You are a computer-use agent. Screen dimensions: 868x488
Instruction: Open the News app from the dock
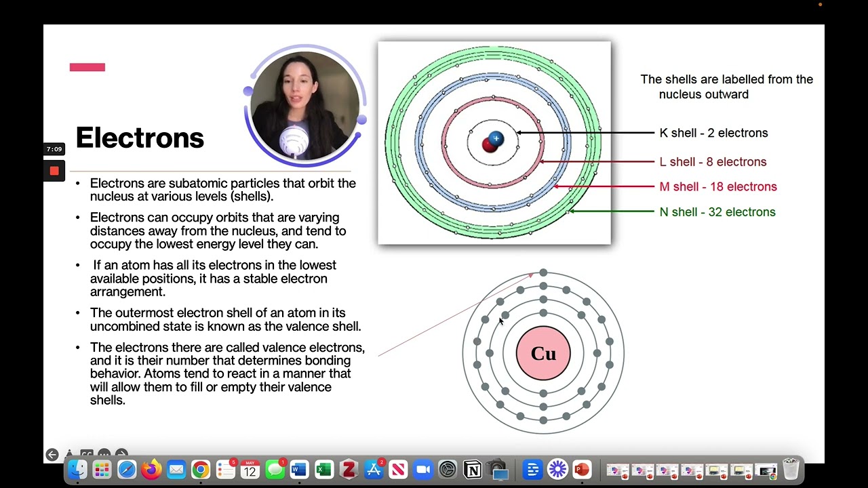pos(398,470)
